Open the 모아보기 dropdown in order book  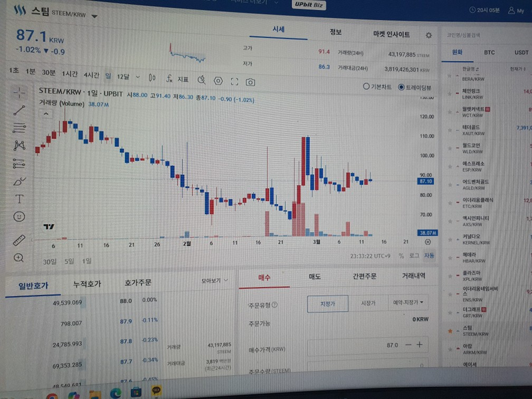click(x=215, y=281)
